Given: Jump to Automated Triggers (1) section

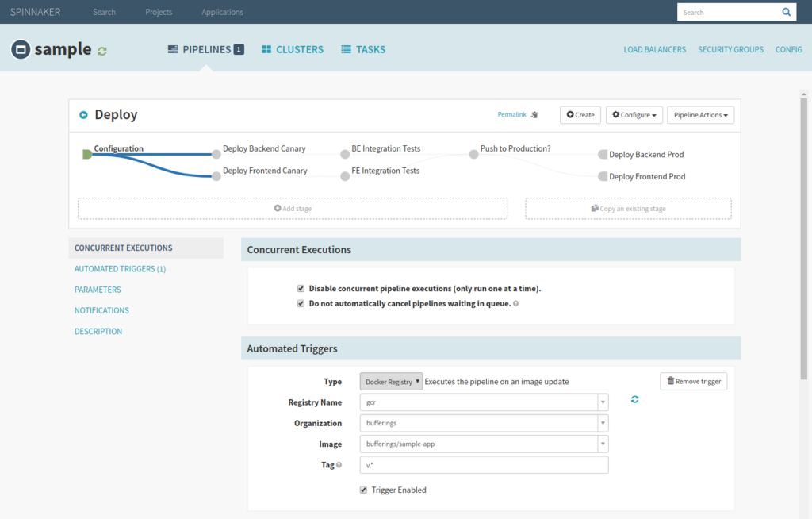Looking at the screenshot, I should pyautogui.click(x=121, y=268).
